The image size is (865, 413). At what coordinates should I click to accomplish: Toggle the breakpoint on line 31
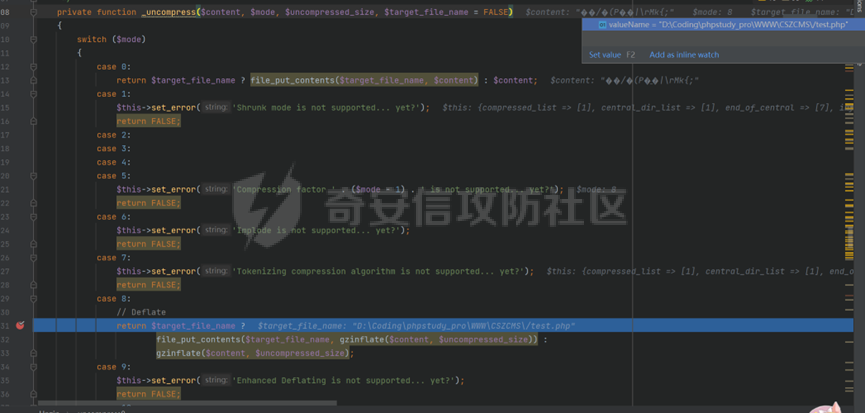click(x=19, y=326)
